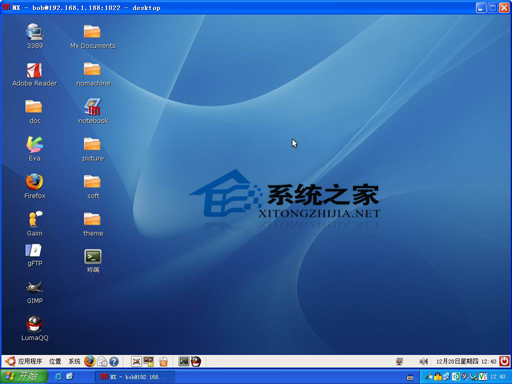The image size is (512, 384).
Task: Click the volume speaker icon in panel
Action: pos(423,361)
